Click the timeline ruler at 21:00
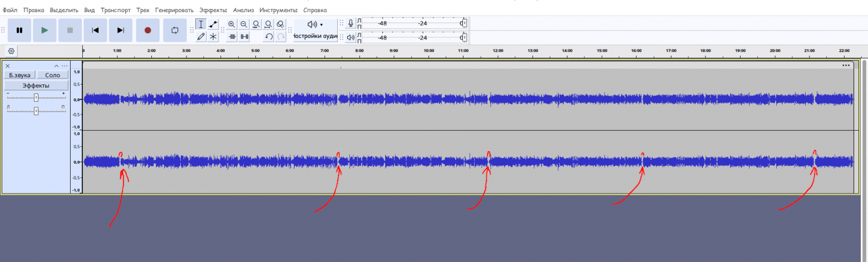Screen dimensions: 868x262 (x=810, y=51)
